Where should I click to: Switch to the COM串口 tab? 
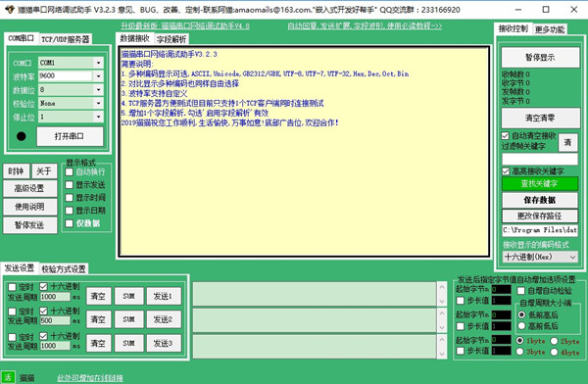coord(21,38)
